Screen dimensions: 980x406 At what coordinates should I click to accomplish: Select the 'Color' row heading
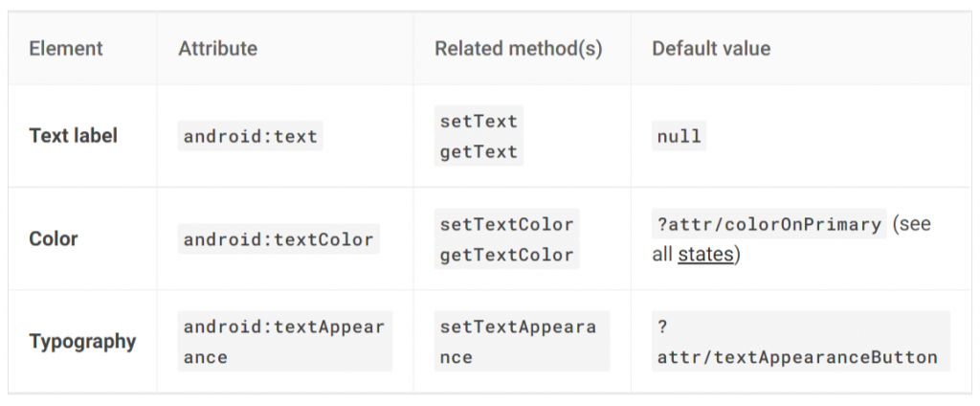pos(54,239)
